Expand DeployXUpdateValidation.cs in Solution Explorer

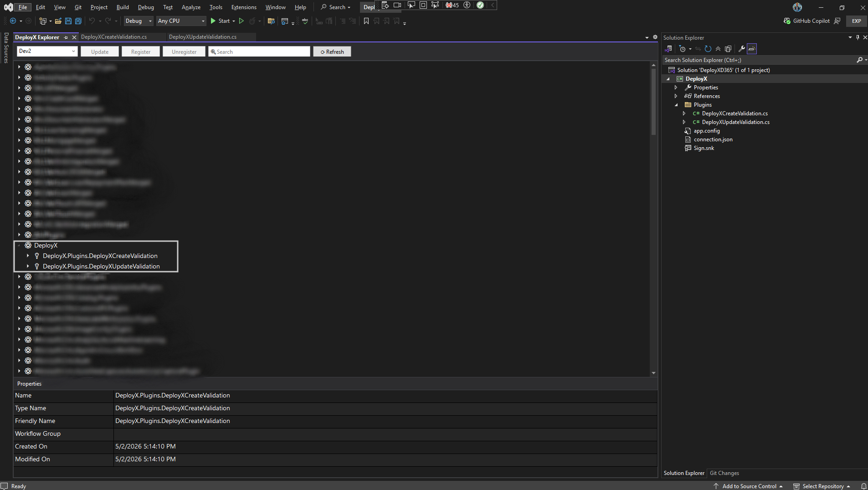(684, 122)
